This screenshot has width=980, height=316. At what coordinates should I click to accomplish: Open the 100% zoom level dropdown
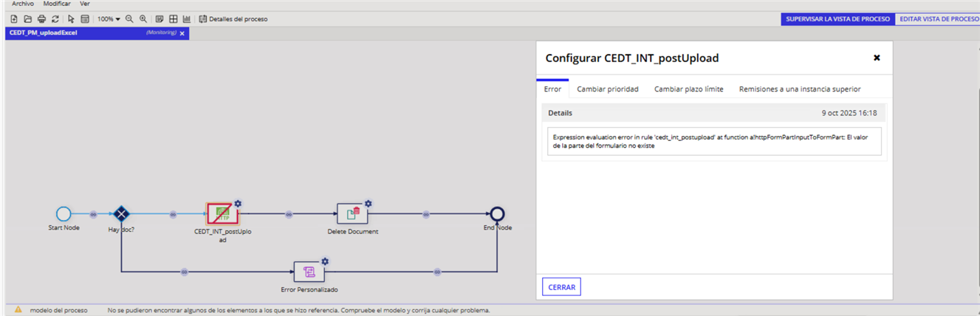[x=109, y=19]
